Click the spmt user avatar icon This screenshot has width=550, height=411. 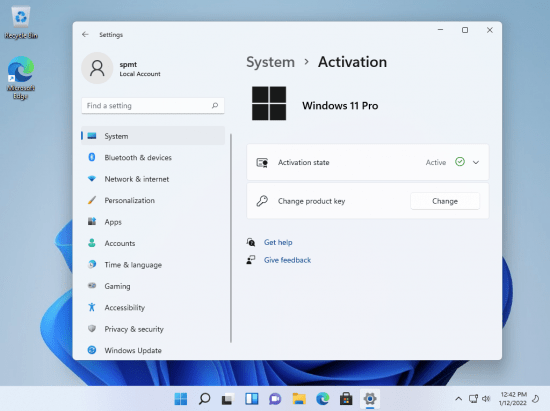click(97, 68)
